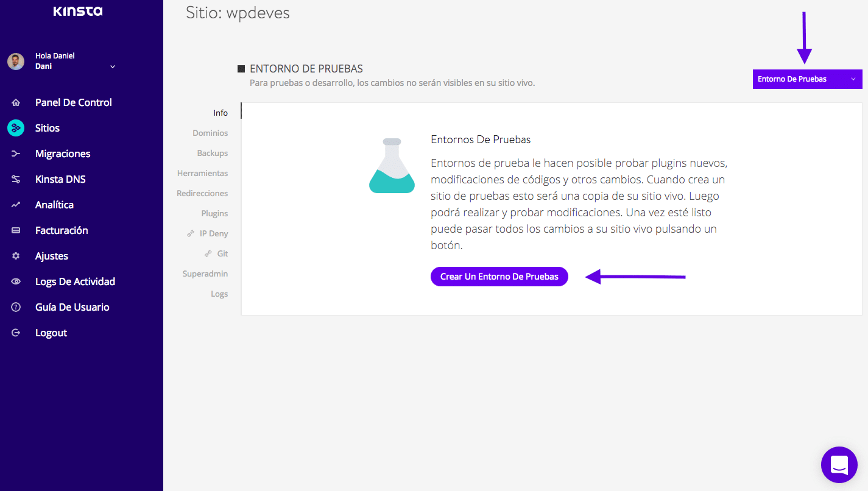The image size is (868, 491).
Task: Open the Backups tab
Action: tap(212, 153)
